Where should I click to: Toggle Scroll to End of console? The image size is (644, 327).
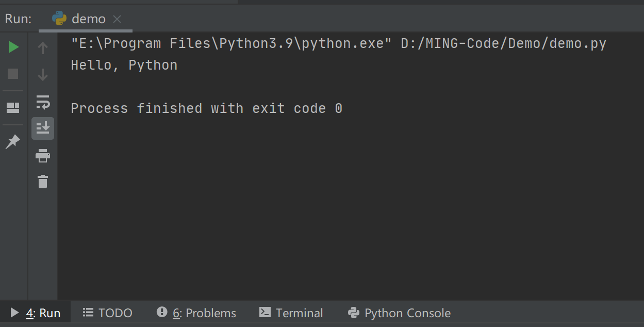[x=43, y=128]
